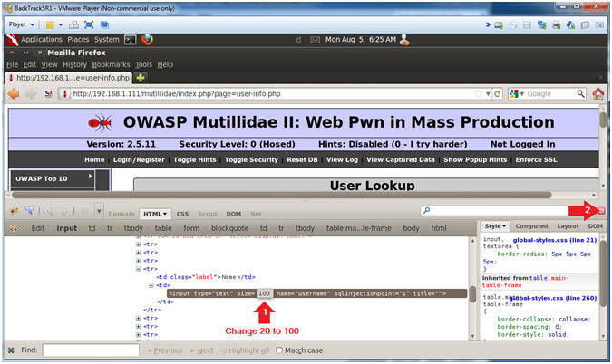Click the VMware floppy device icon
Viewport: 612px width, 364px height.
pyautogui.click(x=527, y=25)
